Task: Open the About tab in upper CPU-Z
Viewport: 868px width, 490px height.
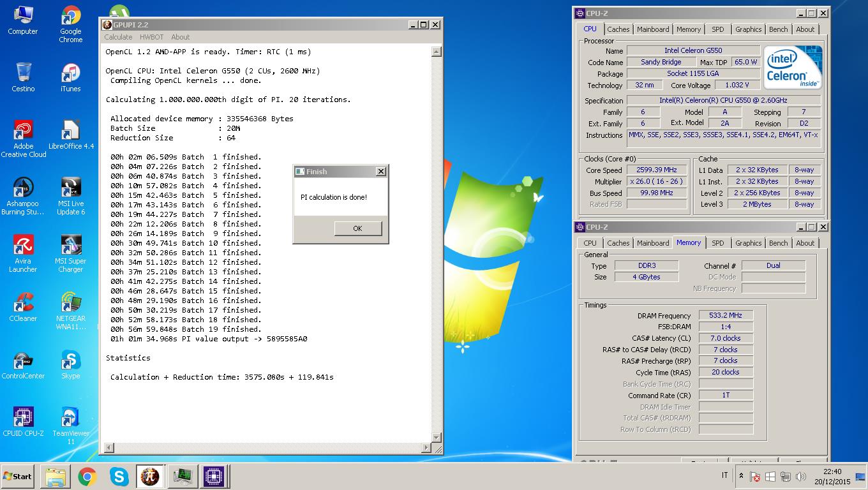Action: click(x=805, y=29)
